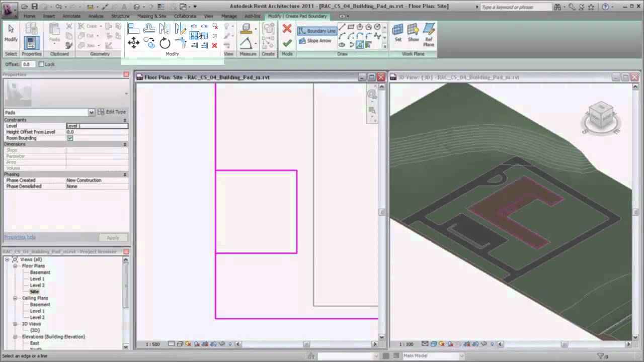Select the Copy tool in Modify panel

tap(149, 43)
